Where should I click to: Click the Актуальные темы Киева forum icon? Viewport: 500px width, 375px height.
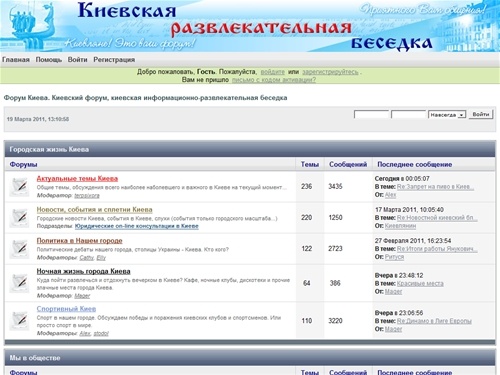pos(20,186)
